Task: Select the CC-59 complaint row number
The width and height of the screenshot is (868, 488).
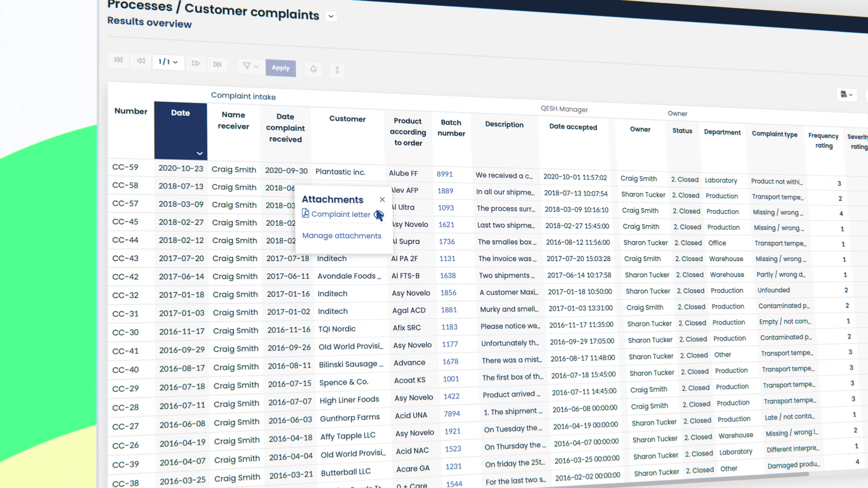Action: click(x=125, y=167)
